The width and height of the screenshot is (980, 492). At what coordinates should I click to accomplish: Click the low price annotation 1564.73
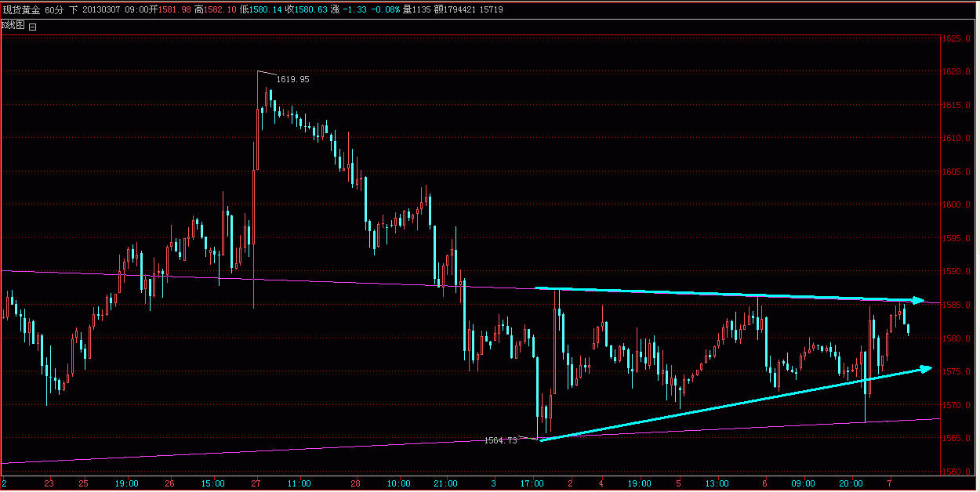[x=501, y=441]
